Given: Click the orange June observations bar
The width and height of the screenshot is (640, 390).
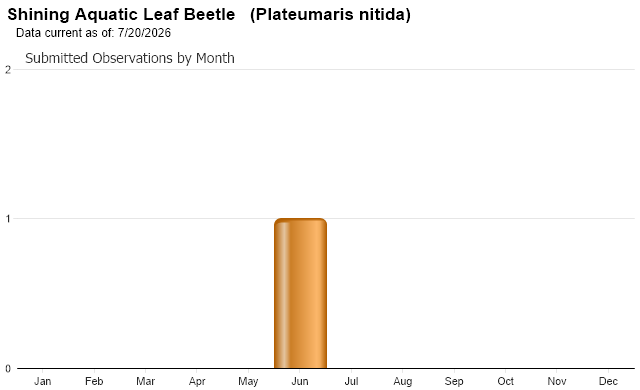Looking at the screenshot, I should point(300,293).
